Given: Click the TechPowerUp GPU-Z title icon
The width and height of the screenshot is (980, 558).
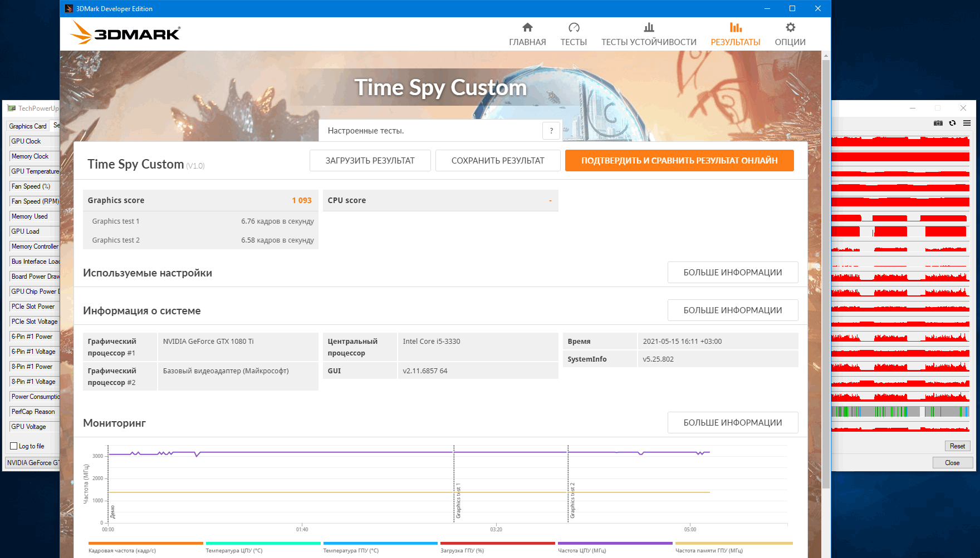Looking at the screenshot, I should (x=12, y=108).
